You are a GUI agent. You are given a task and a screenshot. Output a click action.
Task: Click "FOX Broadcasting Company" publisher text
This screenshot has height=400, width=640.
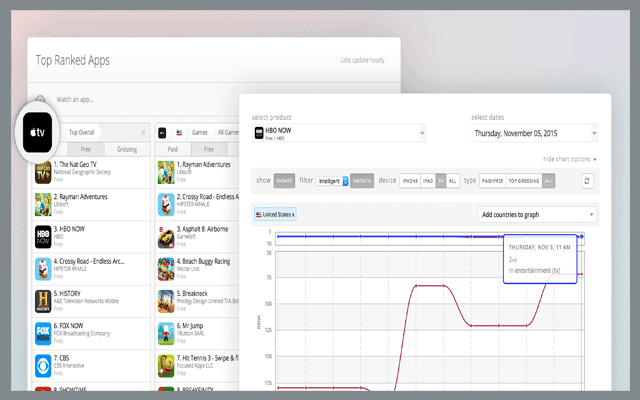(x=82, y=333)
